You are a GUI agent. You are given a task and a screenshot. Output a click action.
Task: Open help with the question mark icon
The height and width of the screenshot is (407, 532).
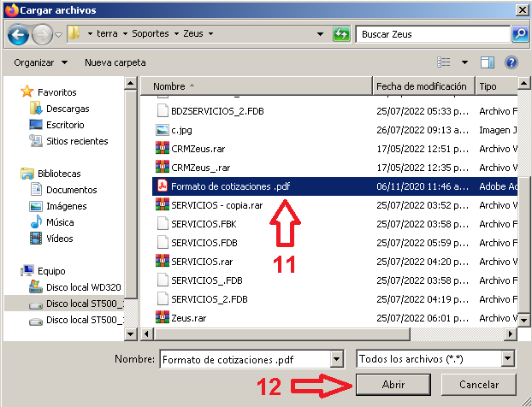(511, 62)
